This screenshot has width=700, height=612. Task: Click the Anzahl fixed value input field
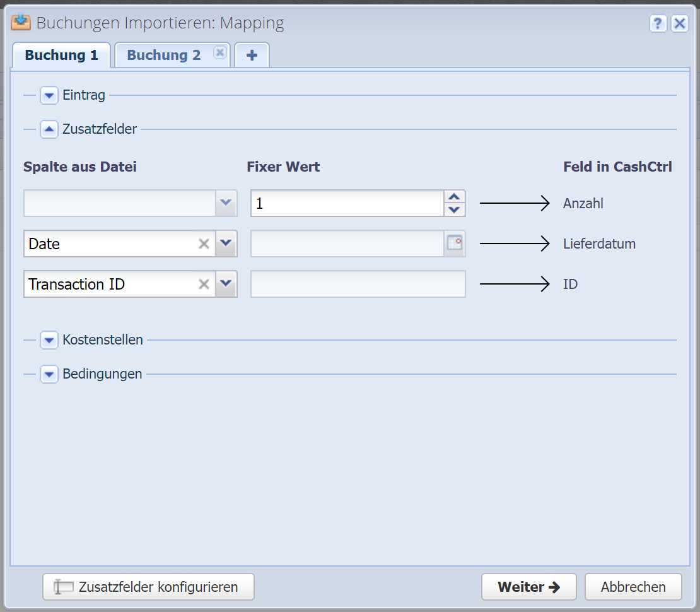[347, 204]
